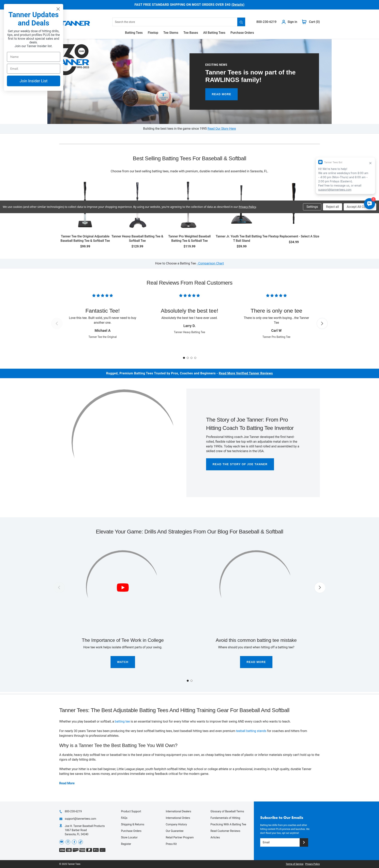Select fourth dot of reviews carousel
Screen dimensions: 379x868
(x=195, y=358)
